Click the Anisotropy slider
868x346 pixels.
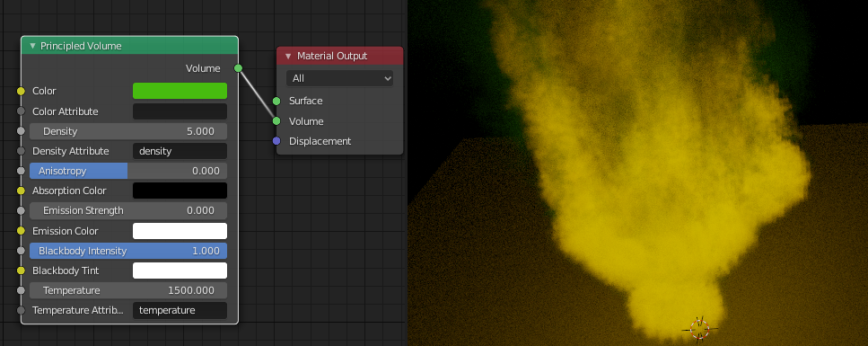click(x=128, y=171)
